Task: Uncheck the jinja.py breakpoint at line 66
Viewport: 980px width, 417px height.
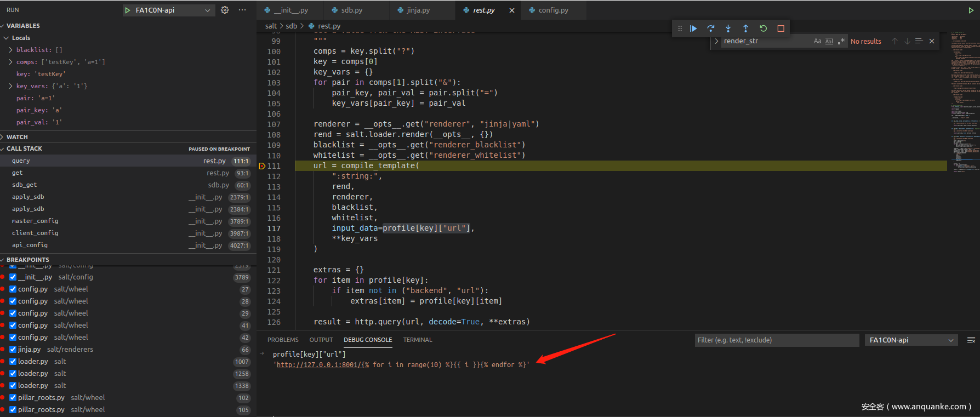Action: point(13,350)
